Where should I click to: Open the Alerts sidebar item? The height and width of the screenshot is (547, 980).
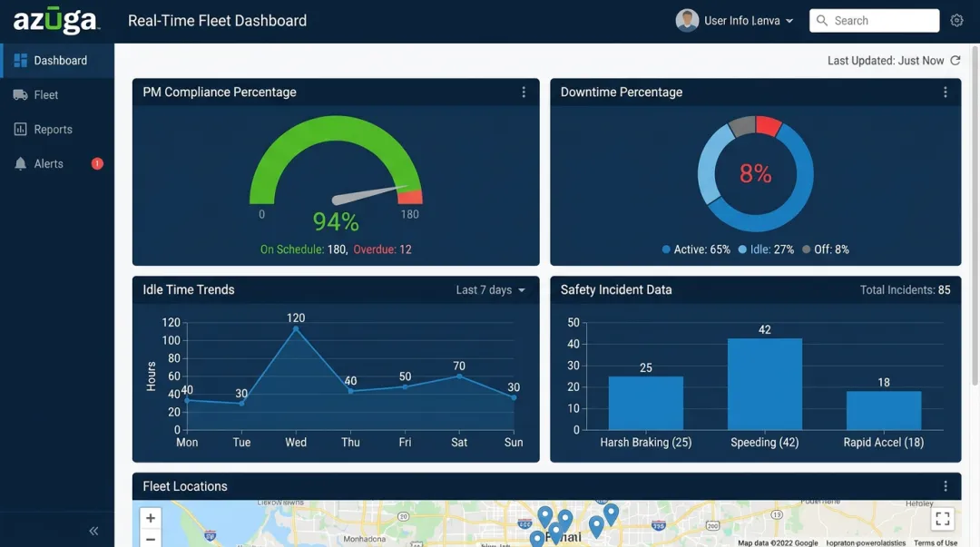[57, 164]
